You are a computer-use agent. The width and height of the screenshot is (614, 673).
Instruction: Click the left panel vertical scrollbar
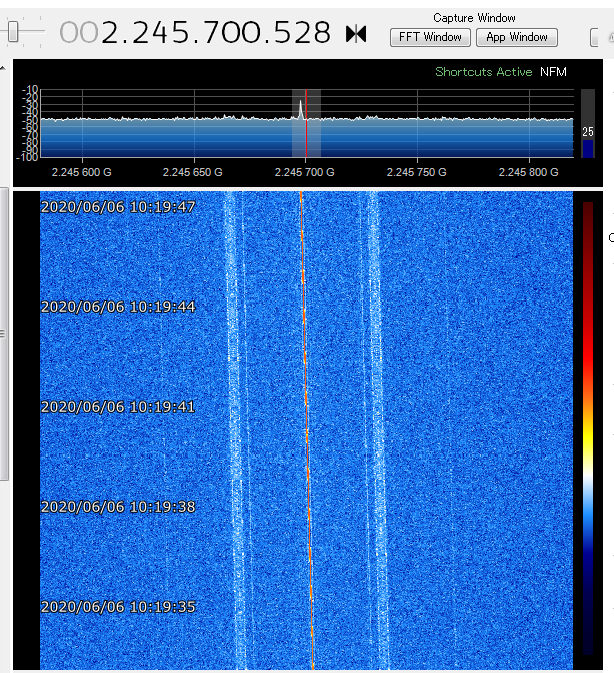3,334
